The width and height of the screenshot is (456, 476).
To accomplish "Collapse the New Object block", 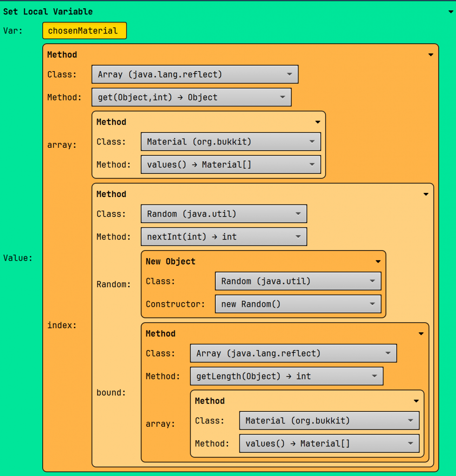I will coord(378,262).
